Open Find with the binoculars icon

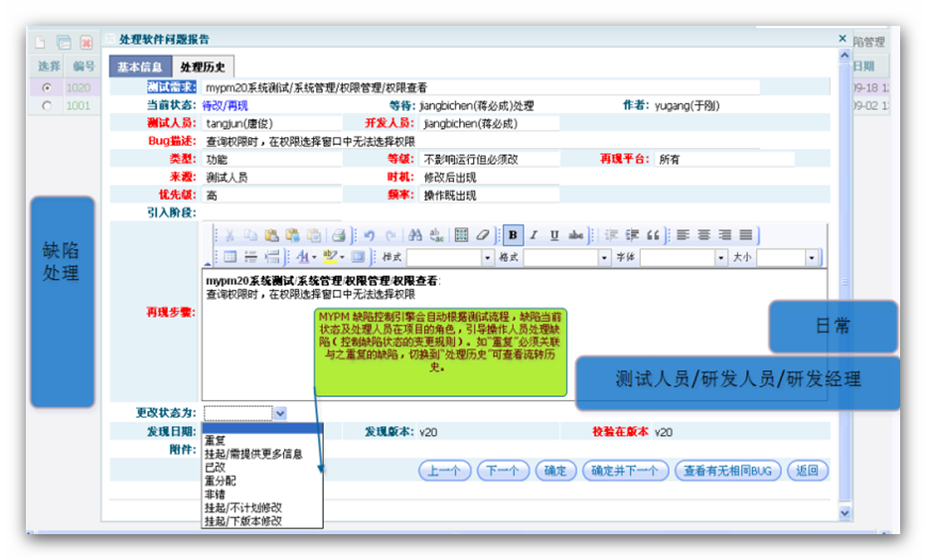pos(415,235)
